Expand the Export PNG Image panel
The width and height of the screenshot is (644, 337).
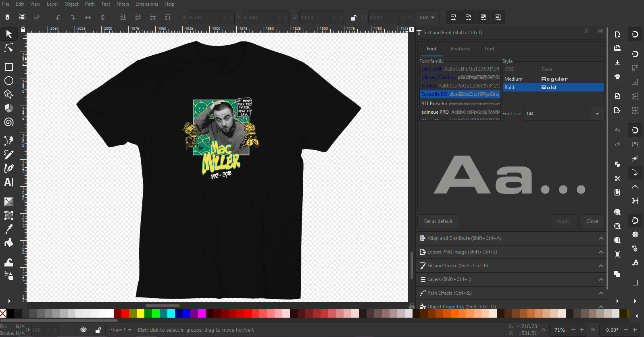[x=511, y=252]
